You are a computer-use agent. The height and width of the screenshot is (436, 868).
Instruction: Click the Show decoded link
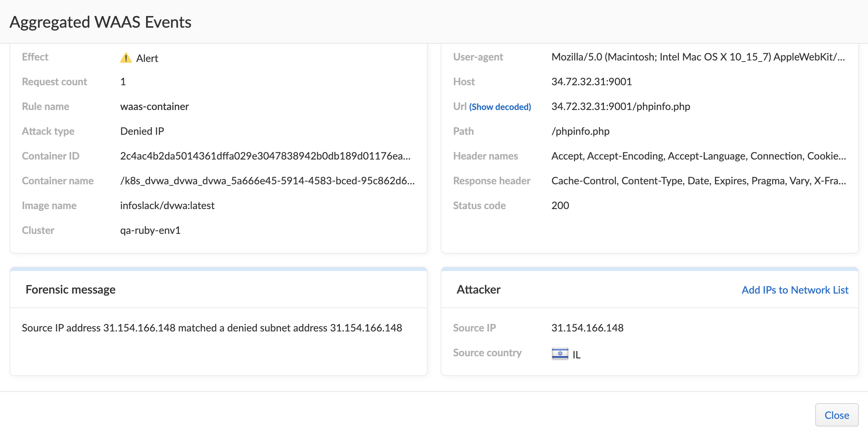click(500, 107)
